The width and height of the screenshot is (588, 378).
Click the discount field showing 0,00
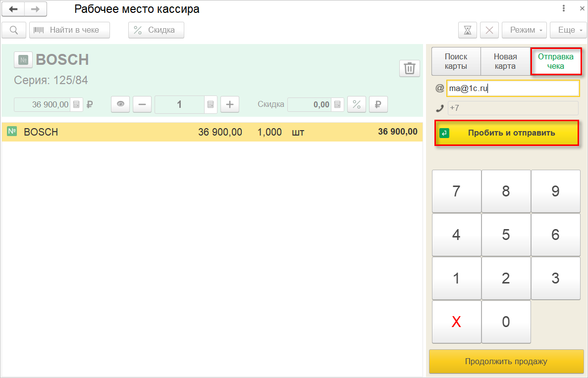click(x=310, y=104)
